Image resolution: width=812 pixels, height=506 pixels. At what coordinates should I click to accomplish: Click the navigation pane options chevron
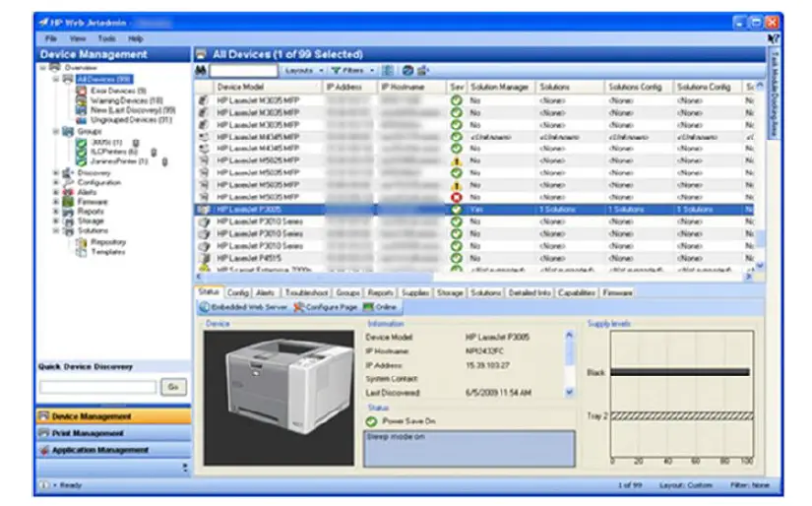pyautogui.click(x=185, y=468)
